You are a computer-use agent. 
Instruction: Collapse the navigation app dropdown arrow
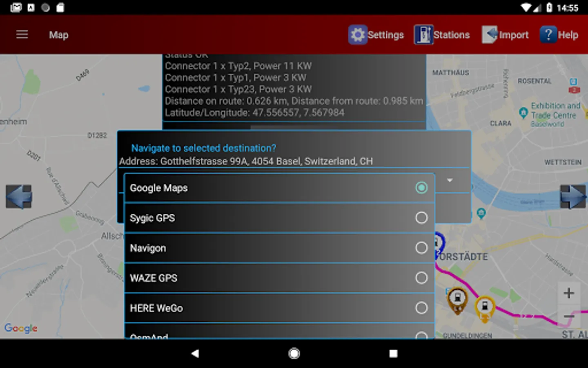(450, 180)
